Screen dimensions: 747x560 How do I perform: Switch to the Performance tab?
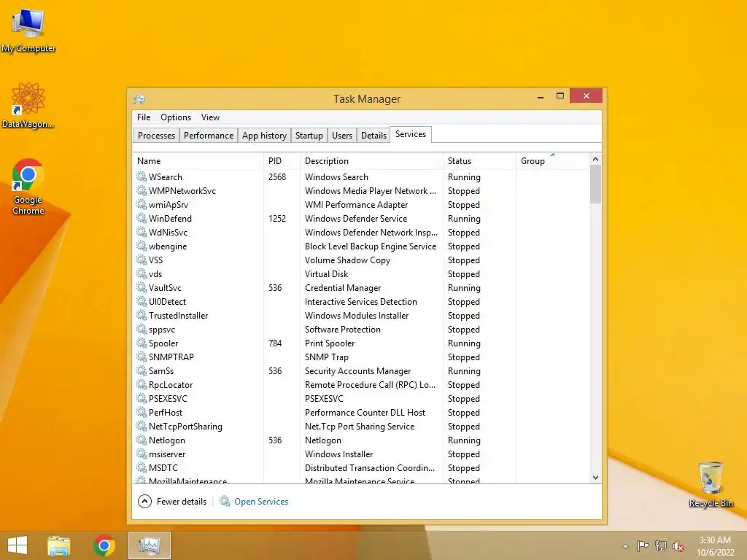pos(209,135)
